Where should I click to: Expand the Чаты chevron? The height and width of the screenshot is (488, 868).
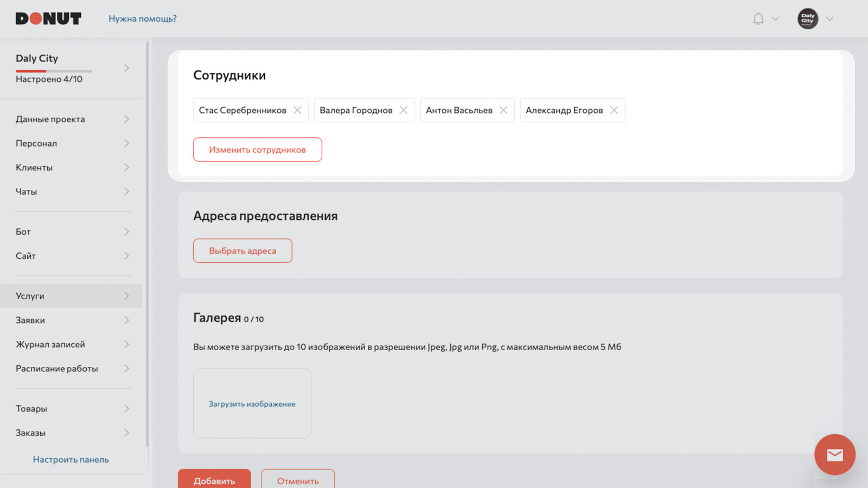(x=126, y=192)
